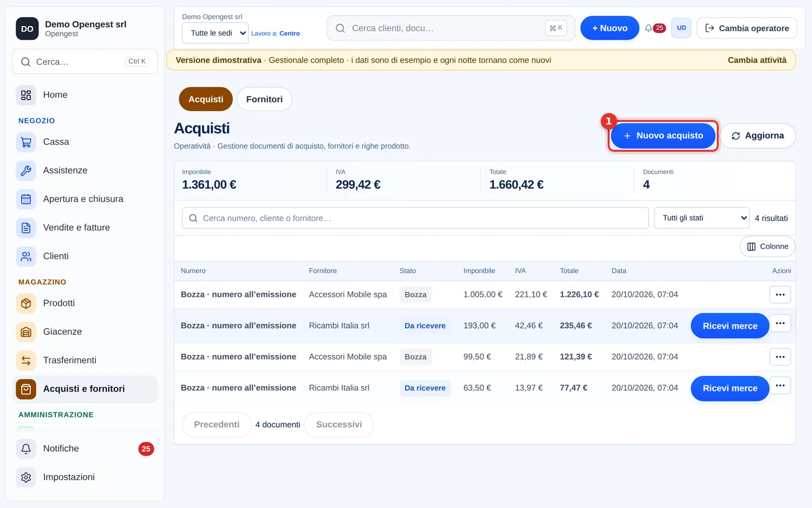The height and width of the screenshot is (508, 812).
Task: Click Ricevi merce for 77,47 € row
Action: coord(730,388)
